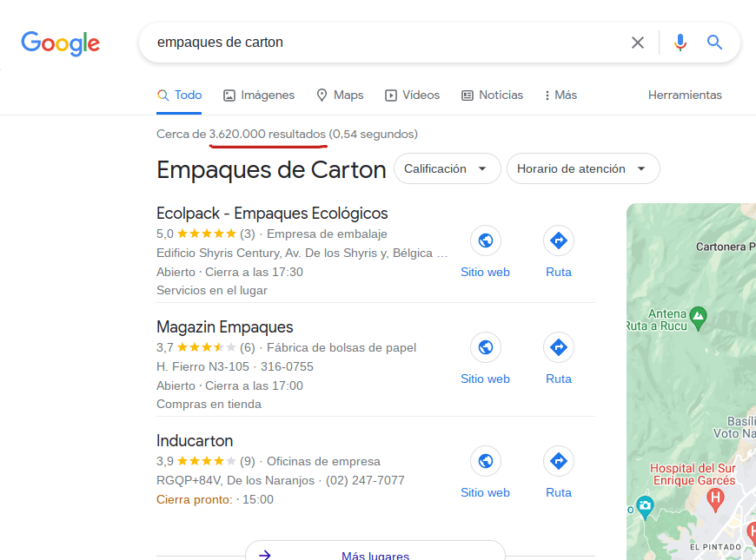
Task: Click the Cerca de 3.620.000 resultados text
Action: pyautogui.click(x=241, y=134)
